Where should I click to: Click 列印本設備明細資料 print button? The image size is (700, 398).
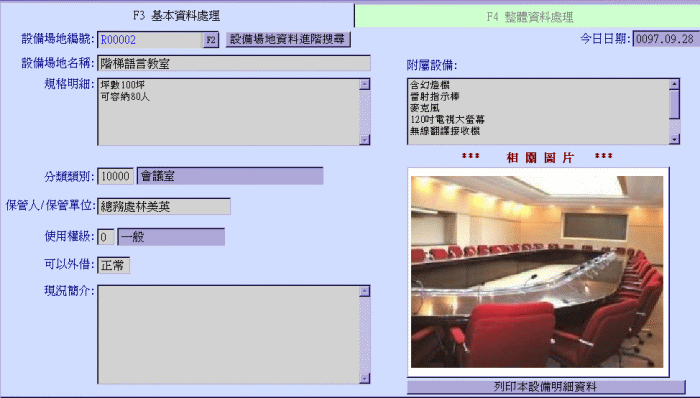tap(546, 387)
